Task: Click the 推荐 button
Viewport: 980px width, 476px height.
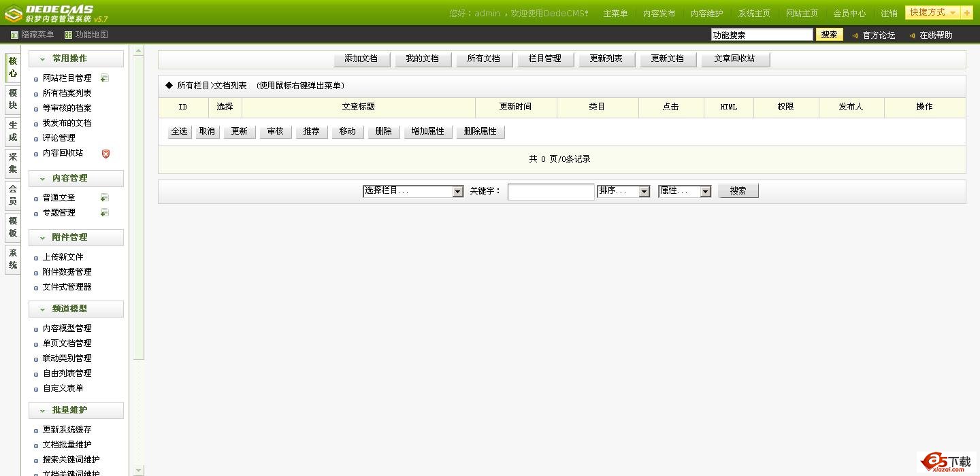Action: point(312,132)
